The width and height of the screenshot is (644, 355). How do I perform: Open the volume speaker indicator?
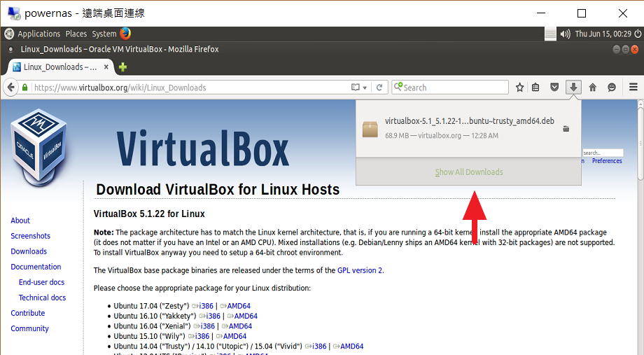click(x=565, y=34)
